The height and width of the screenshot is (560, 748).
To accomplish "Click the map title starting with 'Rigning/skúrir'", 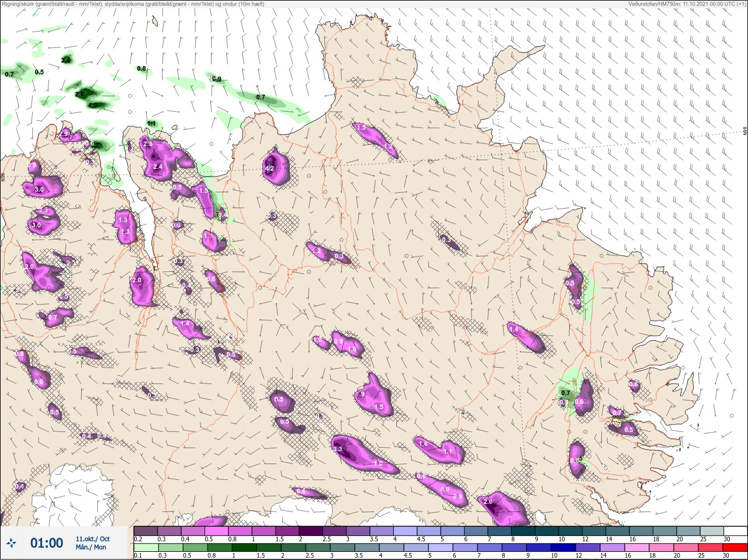I will (x=133, y=4).
